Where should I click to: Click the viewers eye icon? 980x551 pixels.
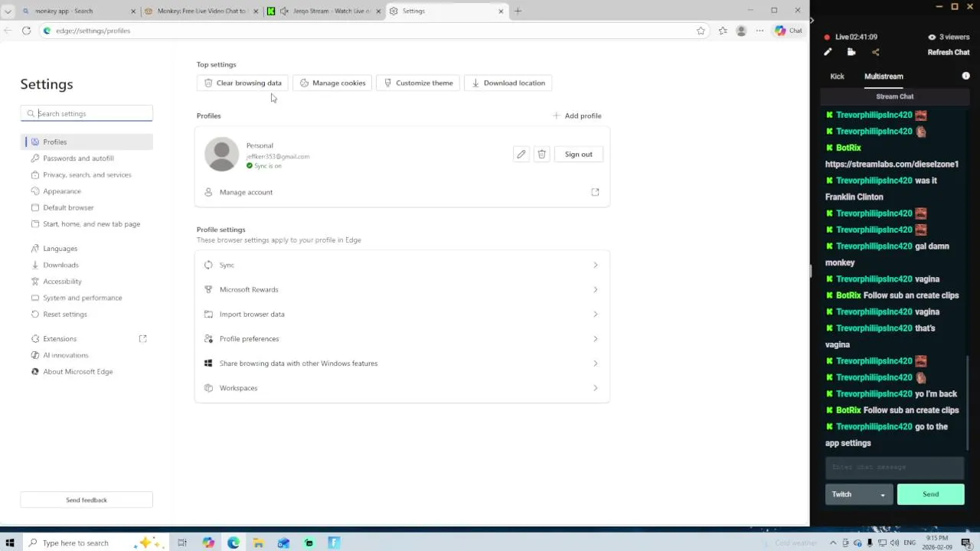[932, 37]
